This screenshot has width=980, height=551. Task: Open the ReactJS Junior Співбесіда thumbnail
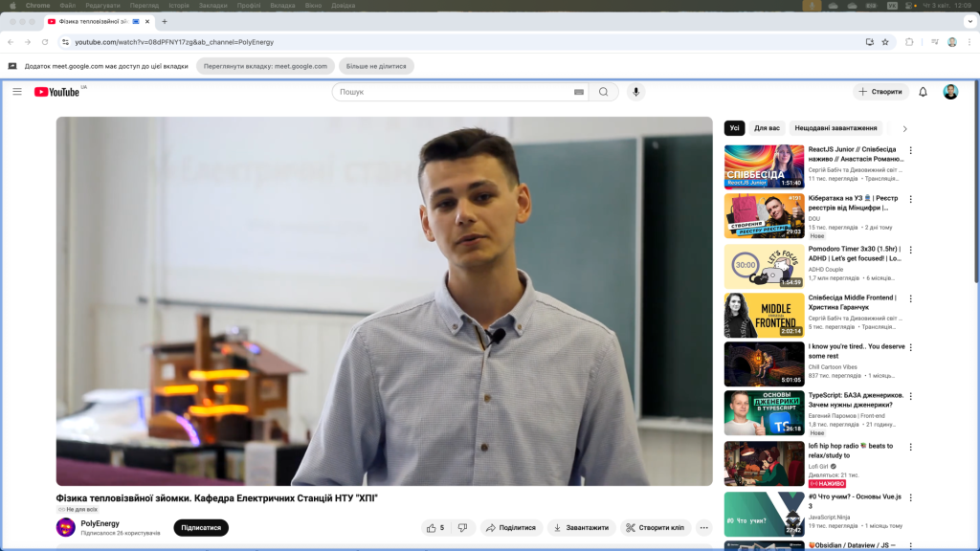tap(764, 166)
